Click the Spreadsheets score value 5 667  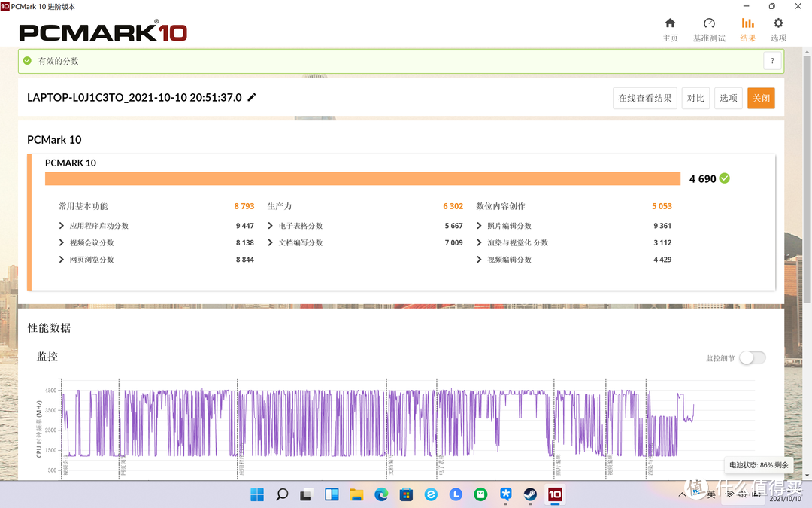tap(453, 226)
